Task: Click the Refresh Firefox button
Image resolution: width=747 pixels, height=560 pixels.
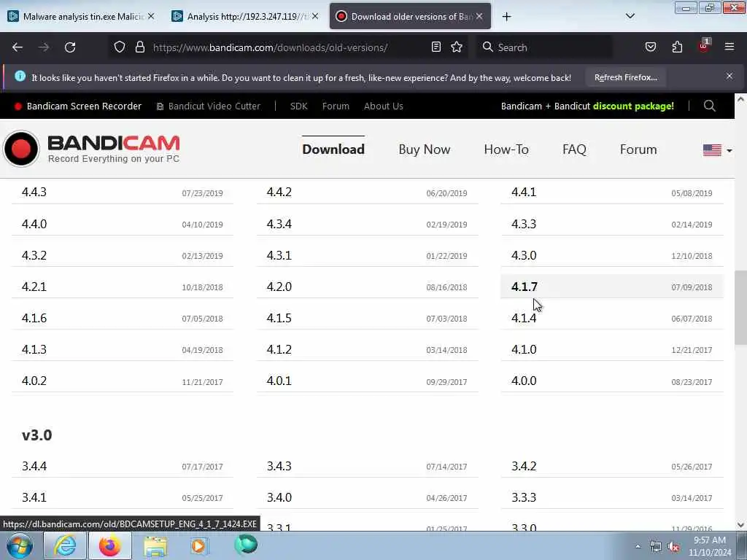Action: click(625, 77)
